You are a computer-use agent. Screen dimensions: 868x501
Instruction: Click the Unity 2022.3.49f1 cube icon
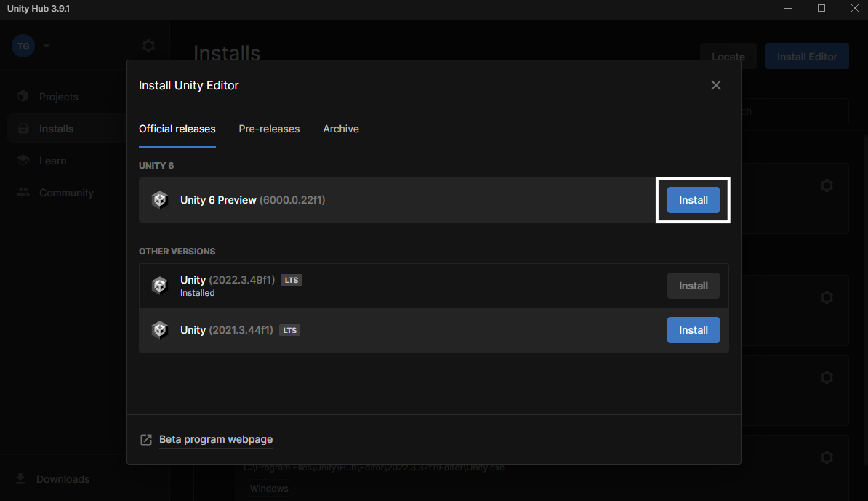pyautogui.click(x=159, y=286)
